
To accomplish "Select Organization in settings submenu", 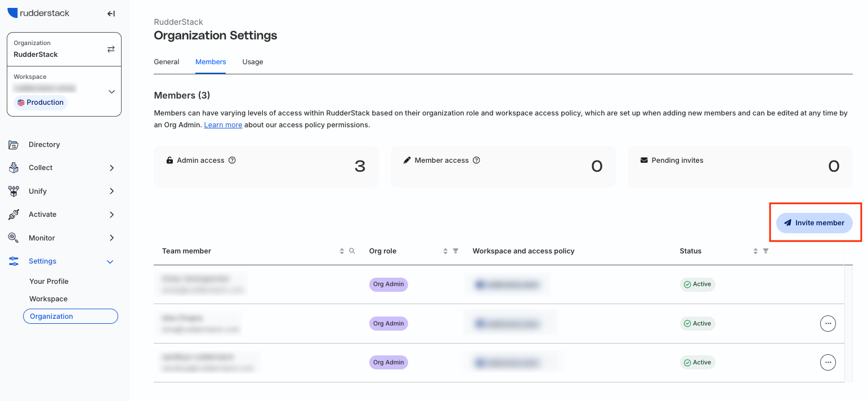I will 70,317.
